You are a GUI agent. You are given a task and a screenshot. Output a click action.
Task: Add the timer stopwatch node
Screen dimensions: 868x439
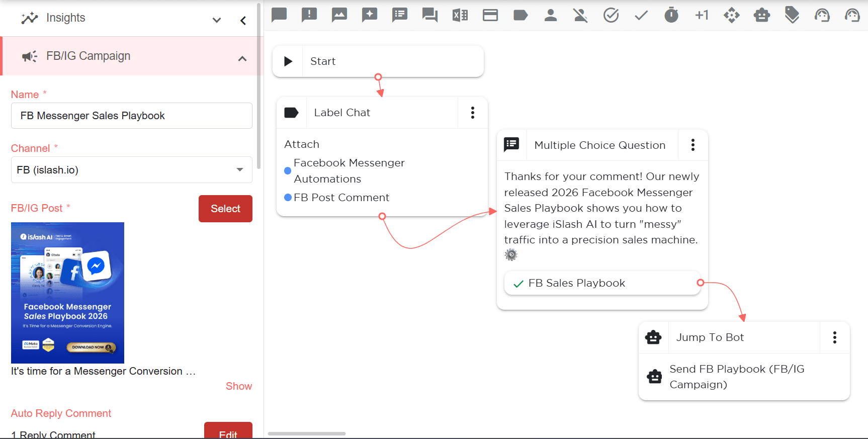click(x=671, y=15)
